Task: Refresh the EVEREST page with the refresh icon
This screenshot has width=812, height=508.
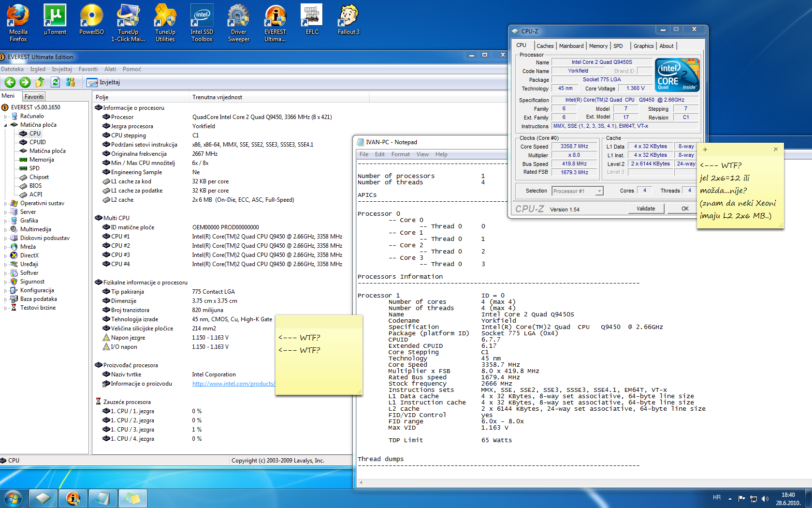Action: pyautogui.click(x=56, y=82)
